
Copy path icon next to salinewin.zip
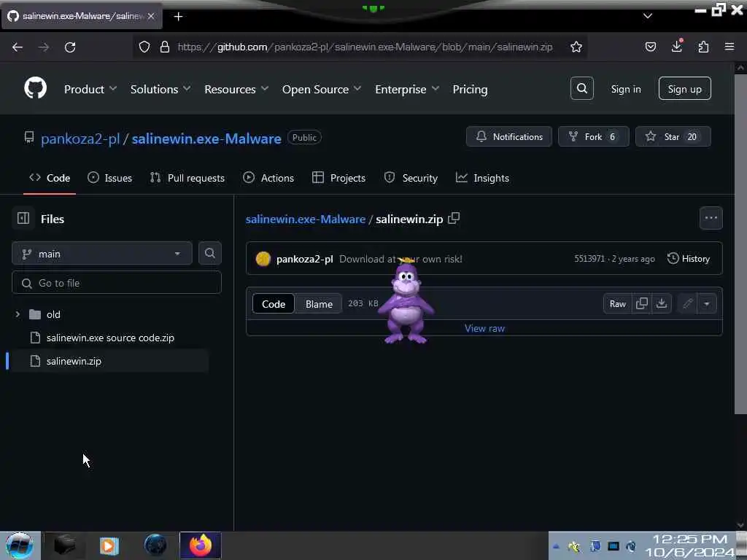[x=454, y=218]
